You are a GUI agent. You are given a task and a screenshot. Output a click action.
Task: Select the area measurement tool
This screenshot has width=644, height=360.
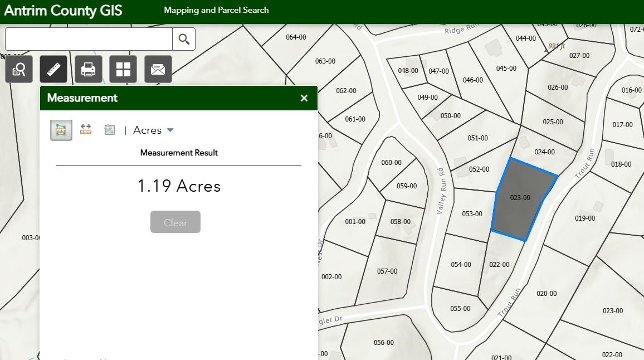pyautogui.click(x=61, y=130)
